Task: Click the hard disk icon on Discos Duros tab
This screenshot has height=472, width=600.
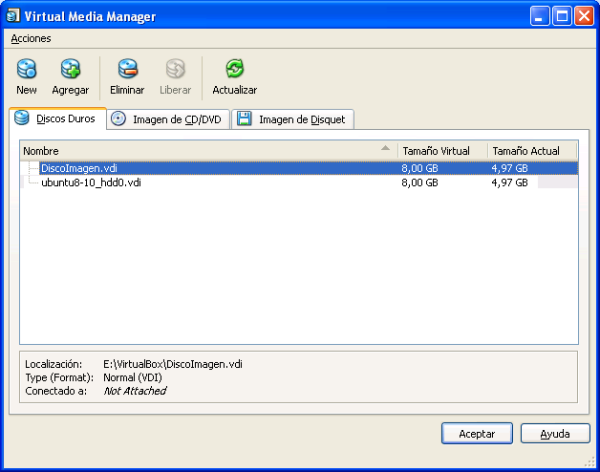Action: 22,119
